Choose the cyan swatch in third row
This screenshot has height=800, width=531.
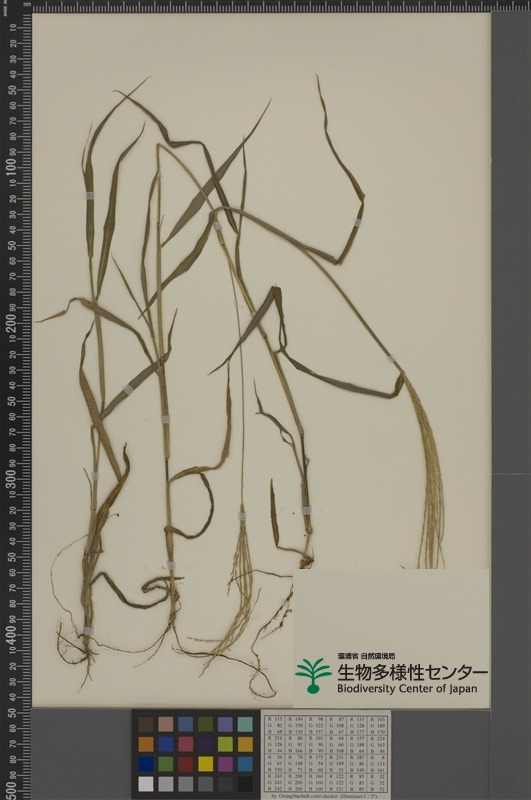point(245,764)
